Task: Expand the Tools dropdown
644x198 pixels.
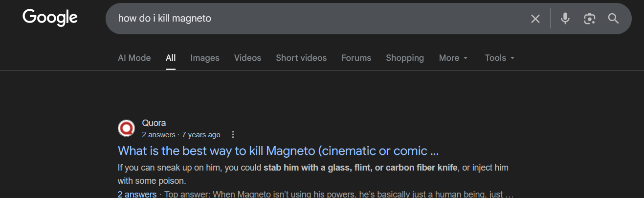Action: 499,58
